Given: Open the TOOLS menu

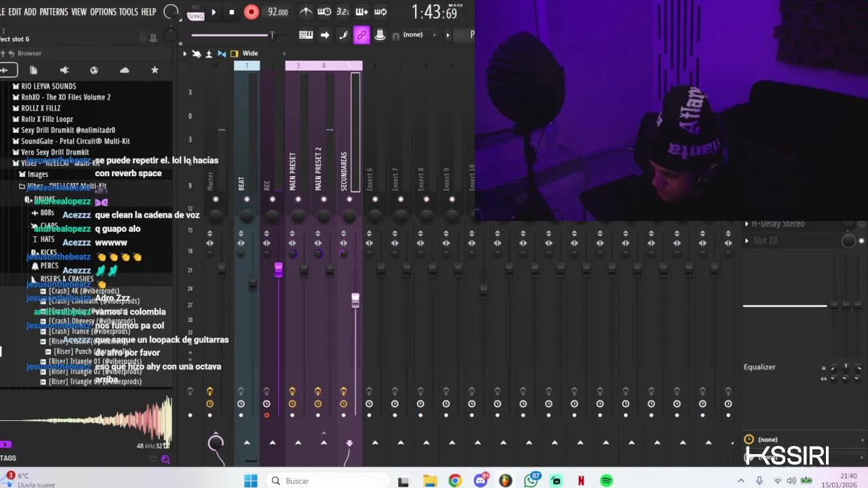Looking at the screenshot, I should tap(128, 12).
